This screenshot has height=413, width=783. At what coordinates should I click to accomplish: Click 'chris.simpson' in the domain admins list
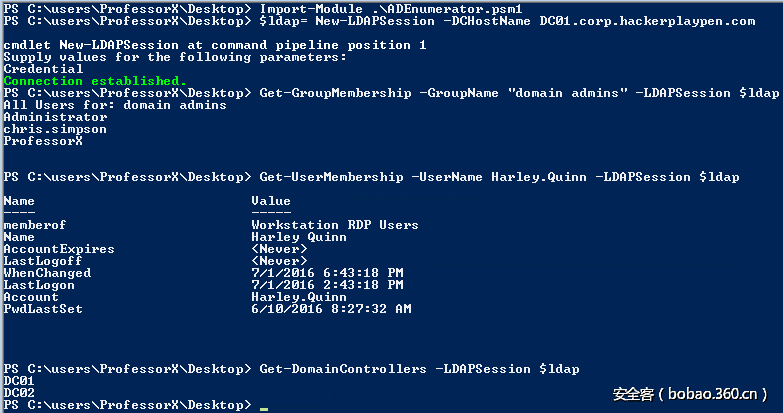pos(55,129)
